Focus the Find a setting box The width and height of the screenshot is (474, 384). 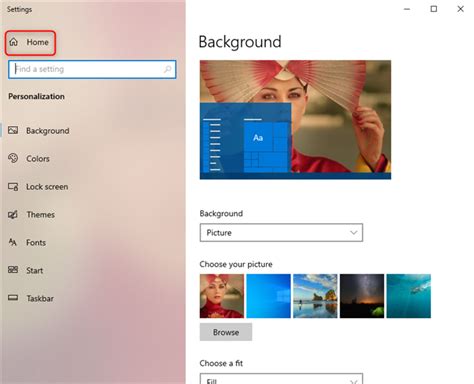coord(92,69)
